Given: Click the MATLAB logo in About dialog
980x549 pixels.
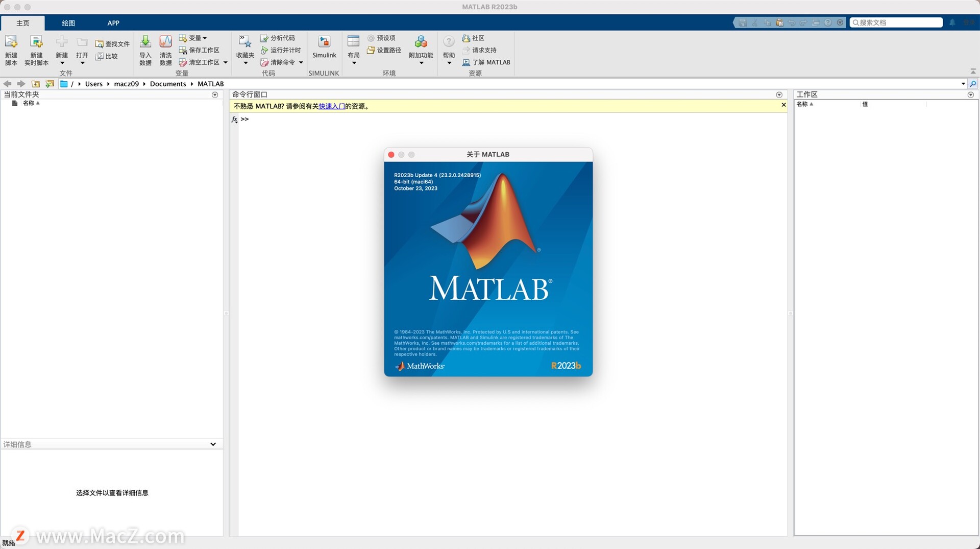Looking at the screenshot, I should pyautogui.click(x=485, y=221).
